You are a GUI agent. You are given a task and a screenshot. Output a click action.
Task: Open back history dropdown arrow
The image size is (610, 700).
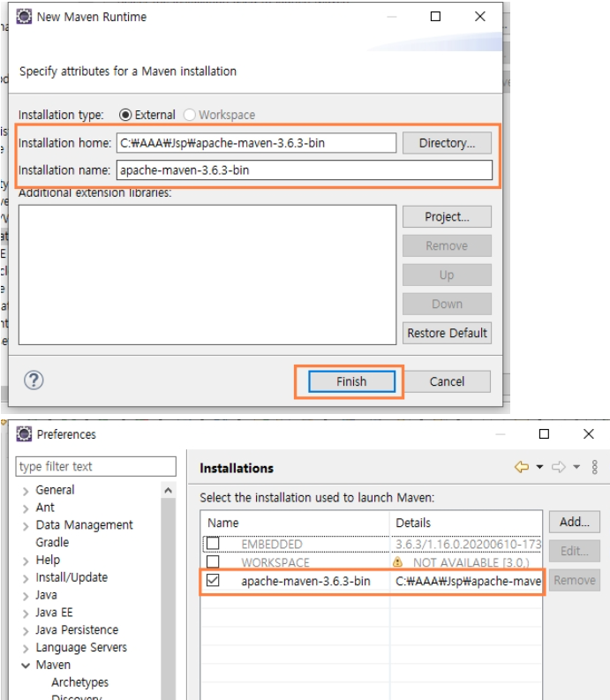[539, 467]
